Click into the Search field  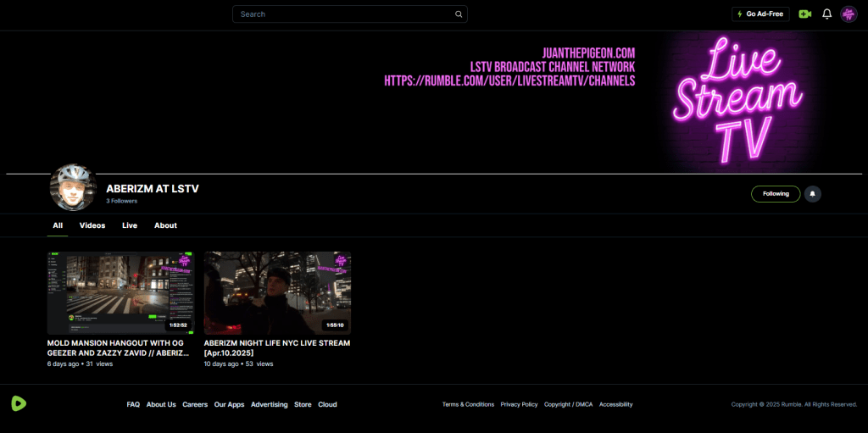tap(343, 14)
